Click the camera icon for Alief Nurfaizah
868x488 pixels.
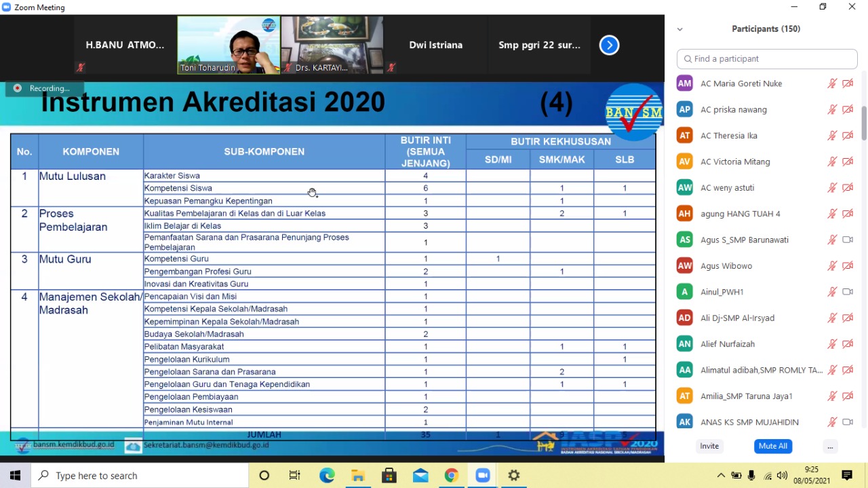[x=848, y=344]
